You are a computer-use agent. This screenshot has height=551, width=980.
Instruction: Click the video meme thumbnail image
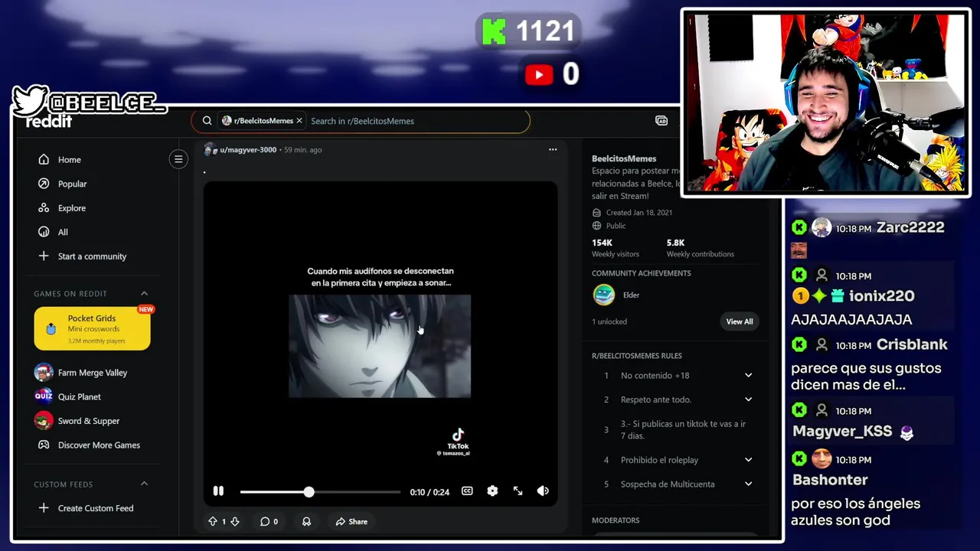point(380,346)
